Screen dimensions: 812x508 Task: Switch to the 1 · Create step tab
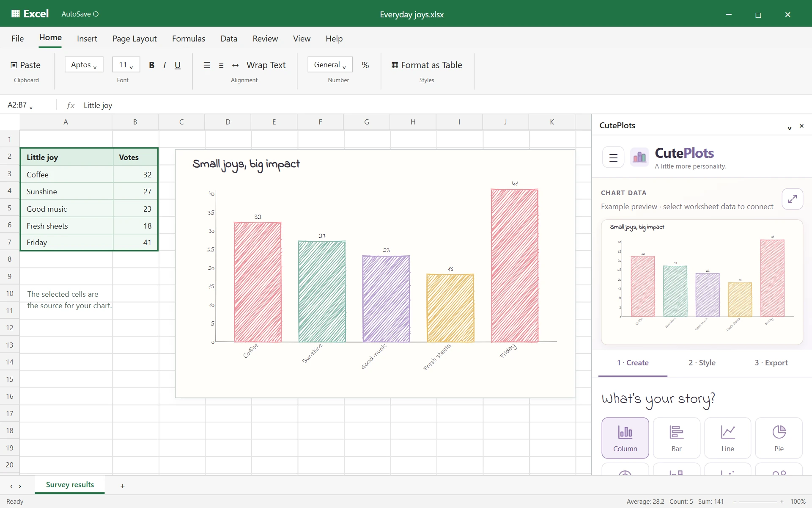(x=633, y=363)
